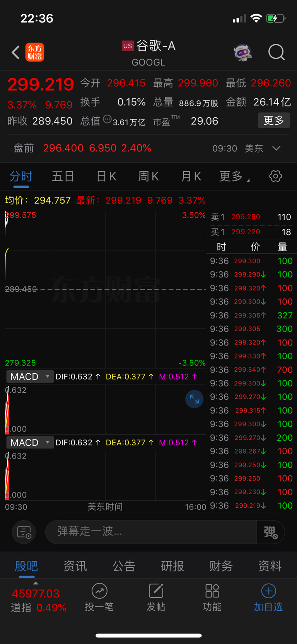Screen dimensions: 297x644
Task: Tap the 量 column header
Action: click(x=282, y=247)
